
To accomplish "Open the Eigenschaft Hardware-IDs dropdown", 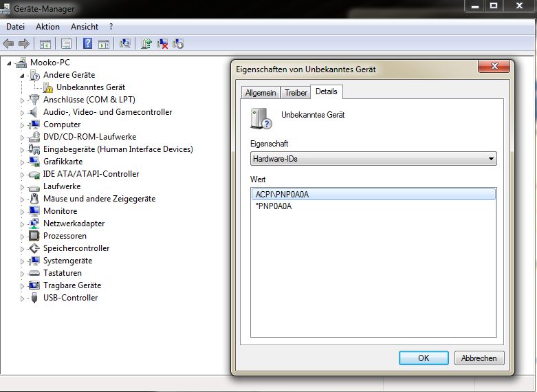I will (x=373, y=159).
